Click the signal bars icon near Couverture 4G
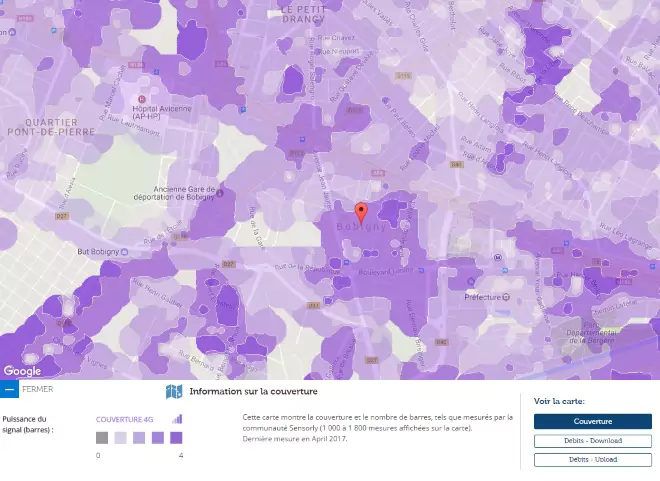 click(x=177, y=419)
